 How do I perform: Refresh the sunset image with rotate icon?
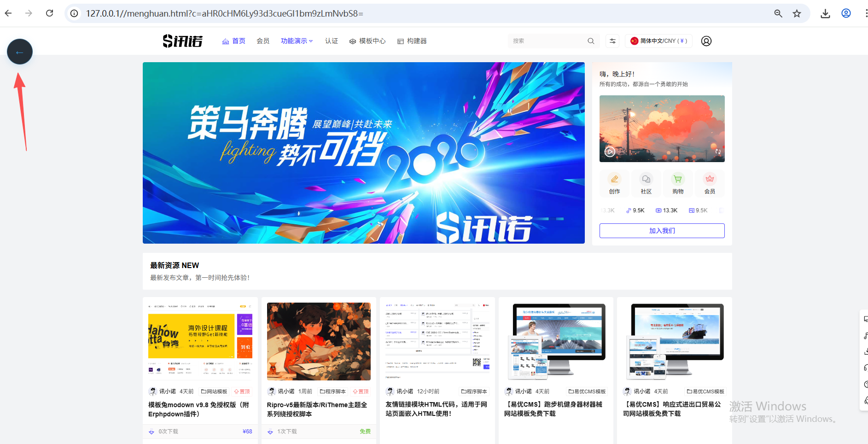(717, 152)
